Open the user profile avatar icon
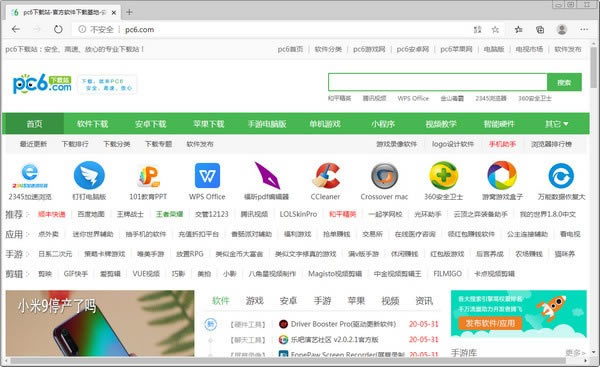 tap(562, 29)
